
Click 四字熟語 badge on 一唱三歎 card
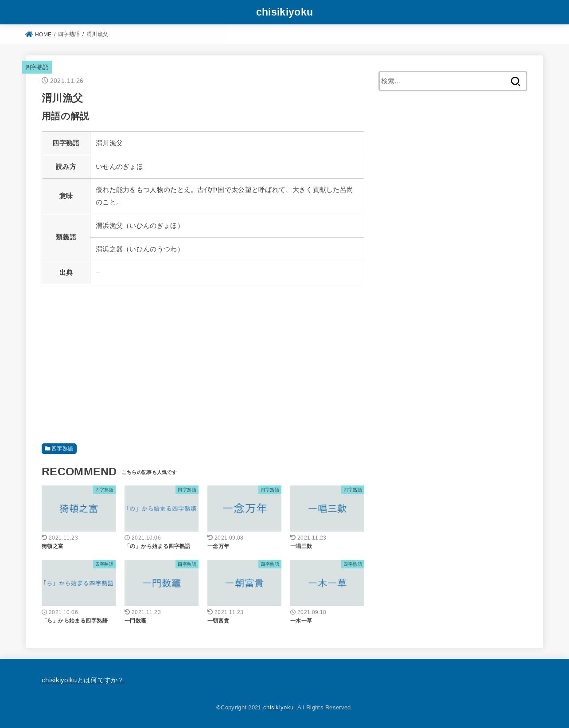pos(353,490)
